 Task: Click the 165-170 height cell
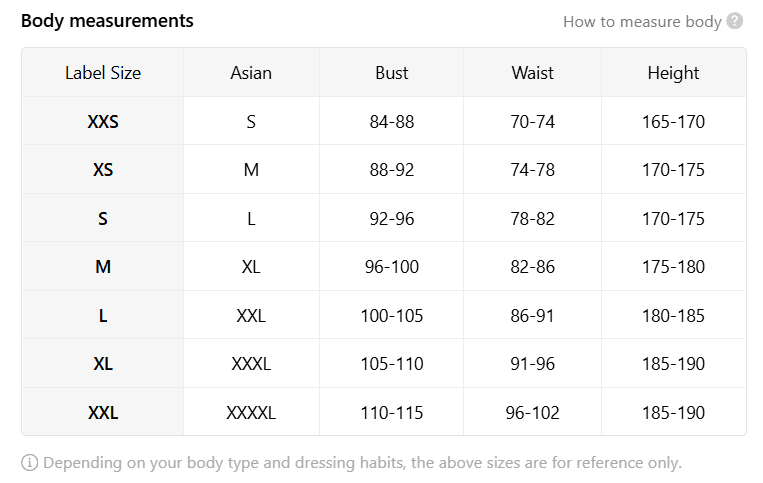tap(673, 122)
